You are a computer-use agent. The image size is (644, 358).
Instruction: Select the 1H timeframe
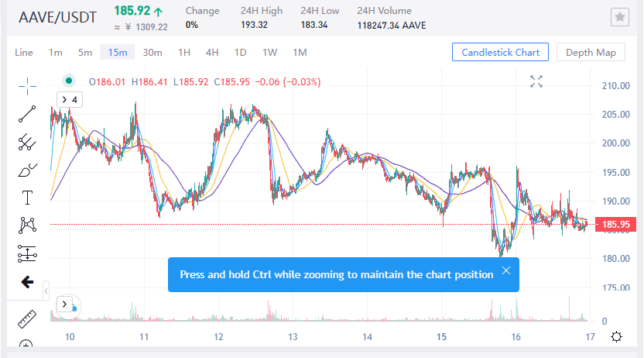184,53
